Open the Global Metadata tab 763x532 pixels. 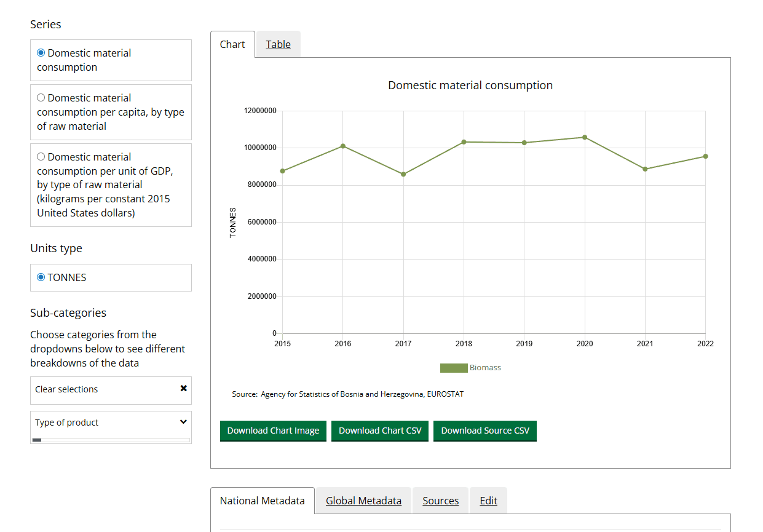pyautogui.click(x=363, y=501)
